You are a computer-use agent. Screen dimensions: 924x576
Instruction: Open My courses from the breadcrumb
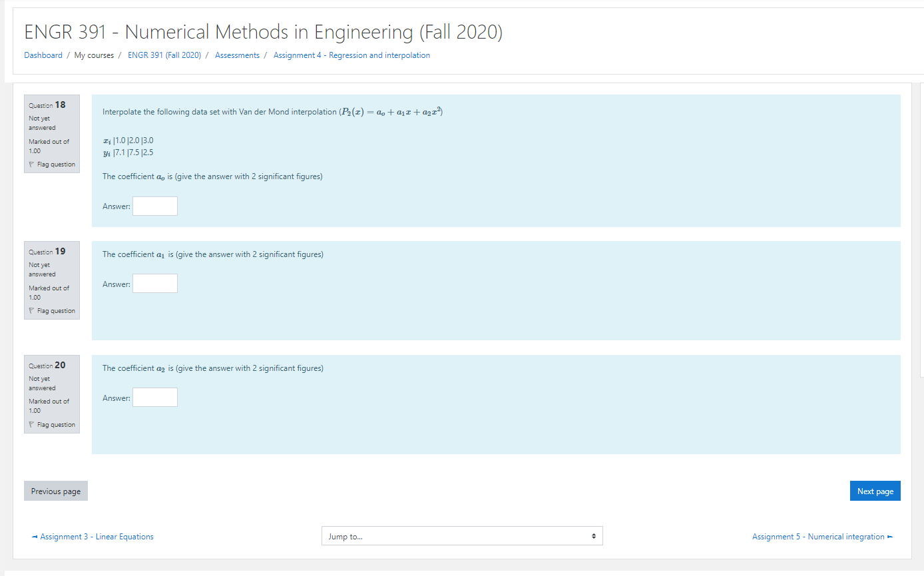pyautogui.click(x=94, y=55)
